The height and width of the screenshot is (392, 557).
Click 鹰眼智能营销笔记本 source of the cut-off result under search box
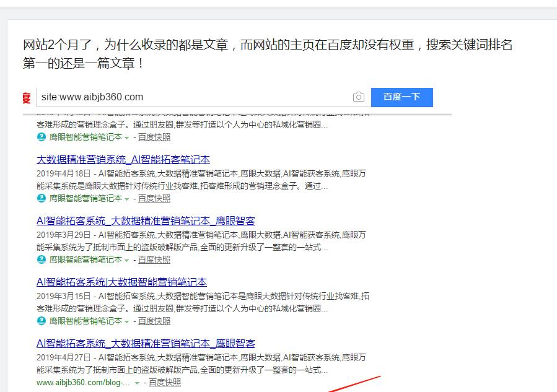pos(86,137)
